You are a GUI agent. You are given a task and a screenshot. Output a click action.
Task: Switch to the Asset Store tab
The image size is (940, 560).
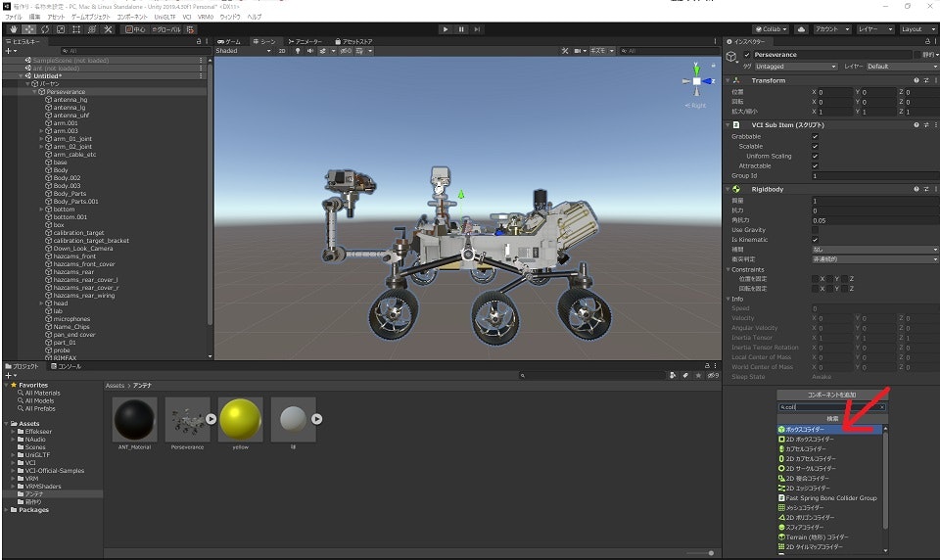[x=353, y=41]
